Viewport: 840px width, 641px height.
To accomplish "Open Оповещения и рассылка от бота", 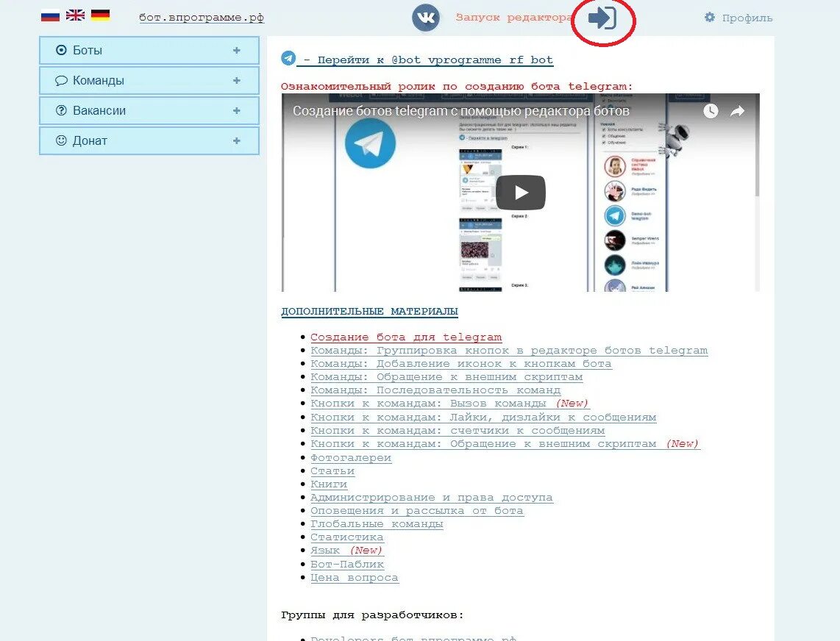I will (417, 511).
